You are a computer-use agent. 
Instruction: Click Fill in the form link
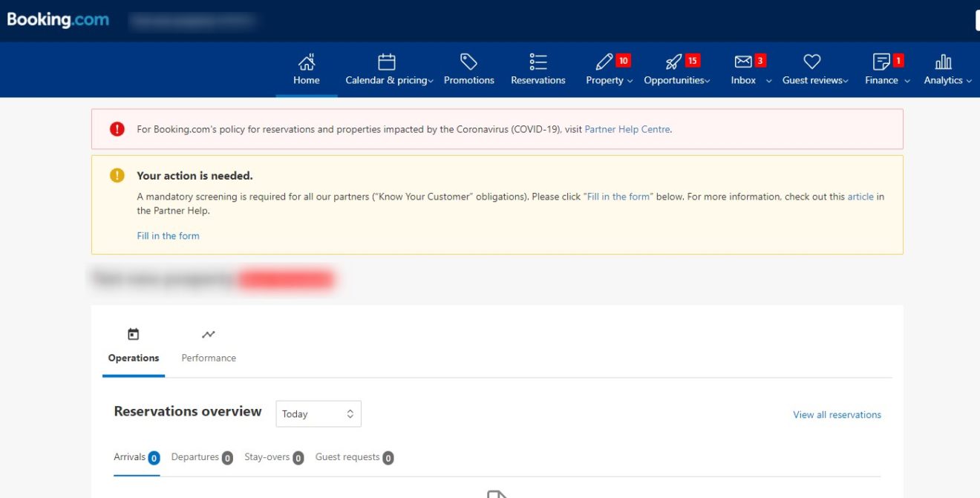[x=168, y=235]
